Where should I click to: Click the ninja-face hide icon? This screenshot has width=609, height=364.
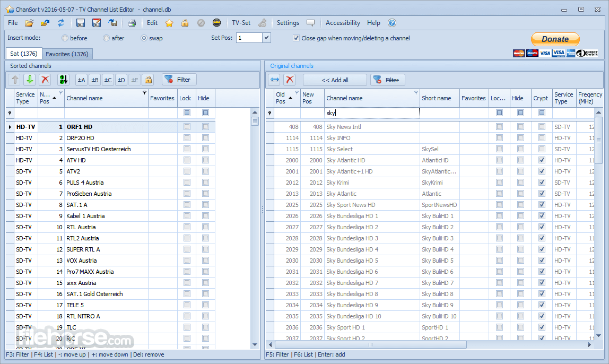217,23
